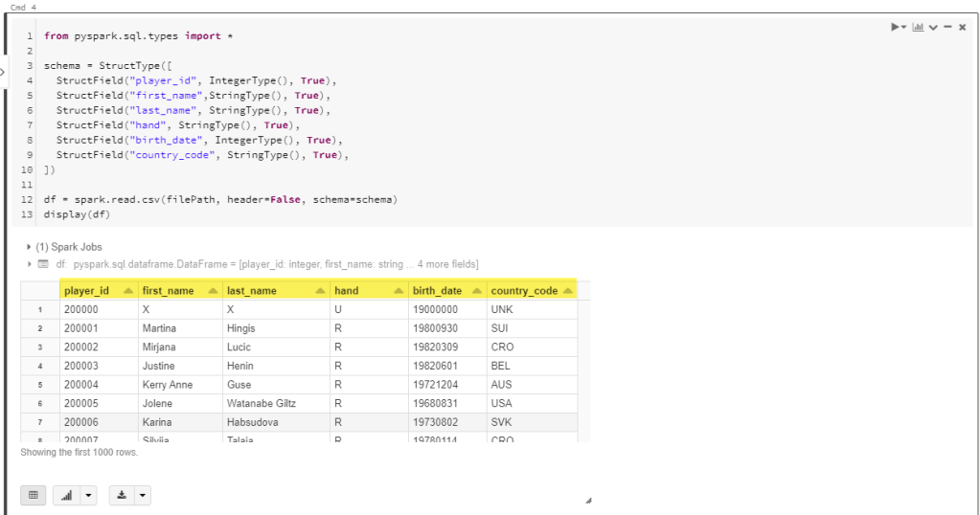Click the table icon beside df schema
The height and width of the screenshot is (515, 980).
tap(42, 264)
